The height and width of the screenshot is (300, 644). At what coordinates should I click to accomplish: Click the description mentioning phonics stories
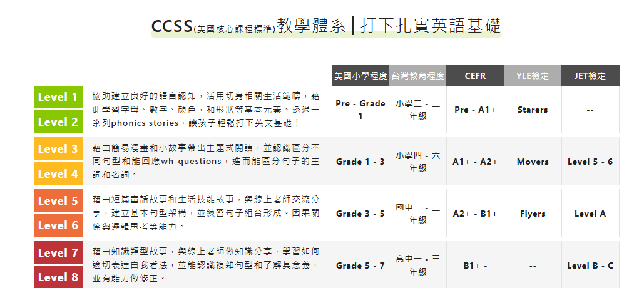coord(206,110)
